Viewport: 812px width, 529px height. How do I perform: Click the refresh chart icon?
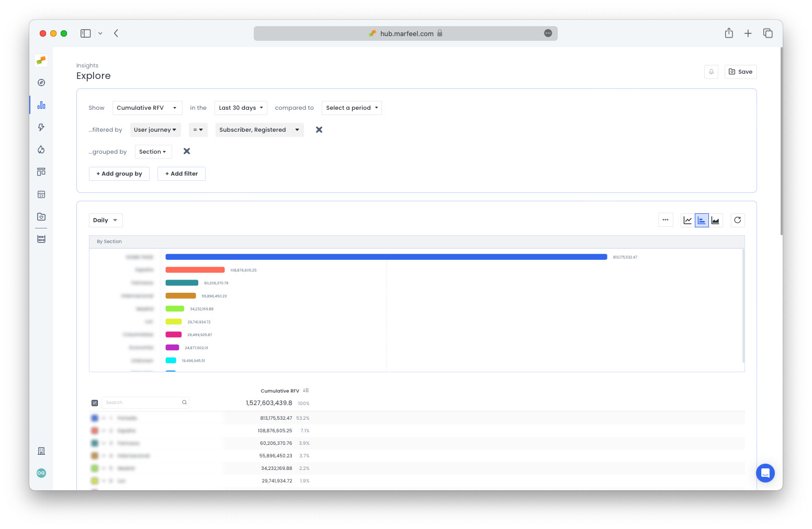(x=738, y=220)
